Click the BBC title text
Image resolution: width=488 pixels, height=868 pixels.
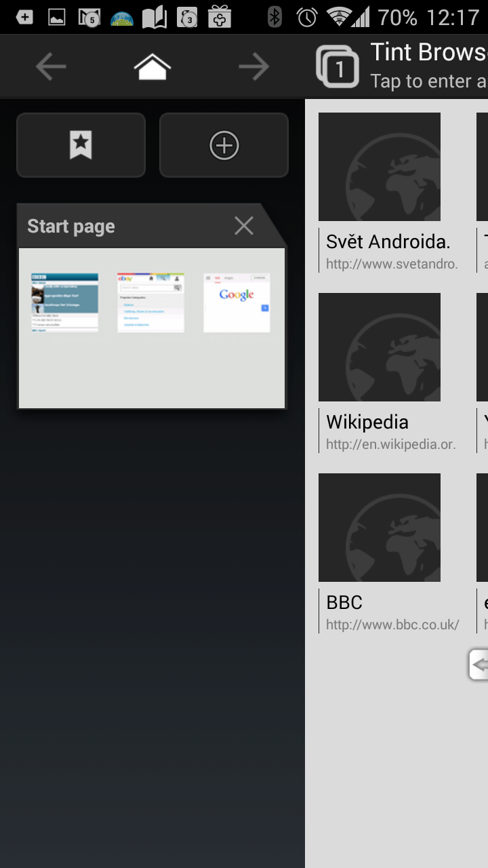344,602
